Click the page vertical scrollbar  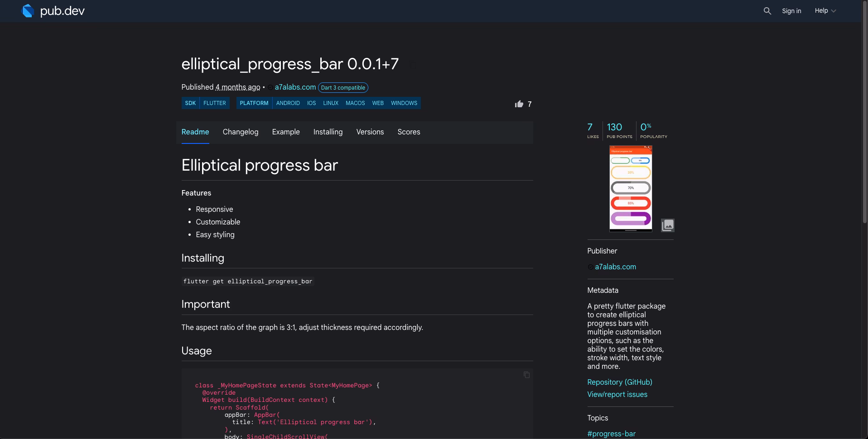(x=864, y=113)
